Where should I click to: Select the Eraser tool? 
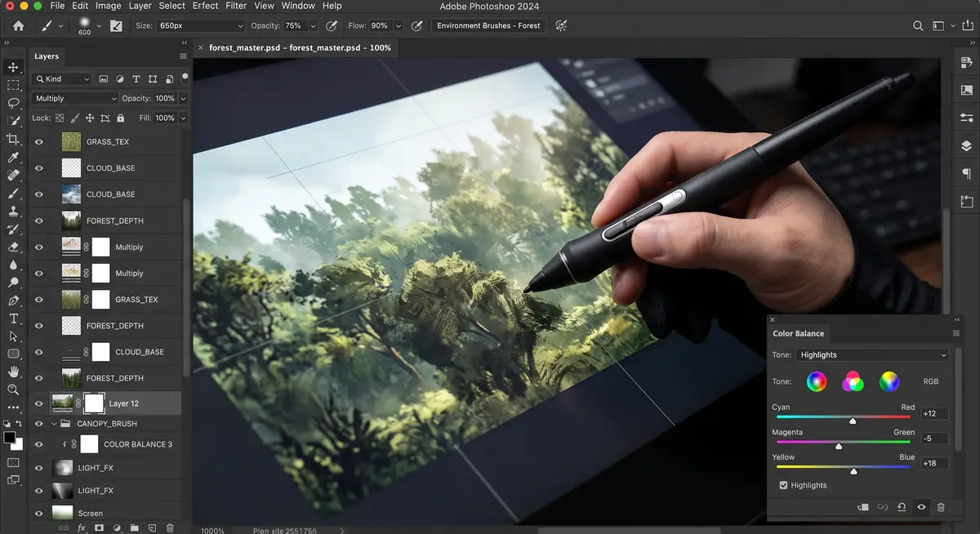pos(13,247)
